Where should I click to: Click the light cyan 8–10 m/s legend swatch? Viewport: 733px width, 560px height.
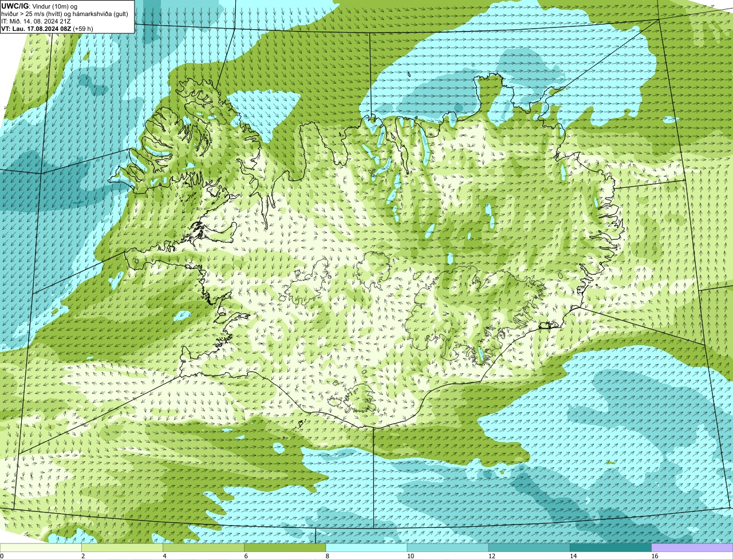point(366,548)
